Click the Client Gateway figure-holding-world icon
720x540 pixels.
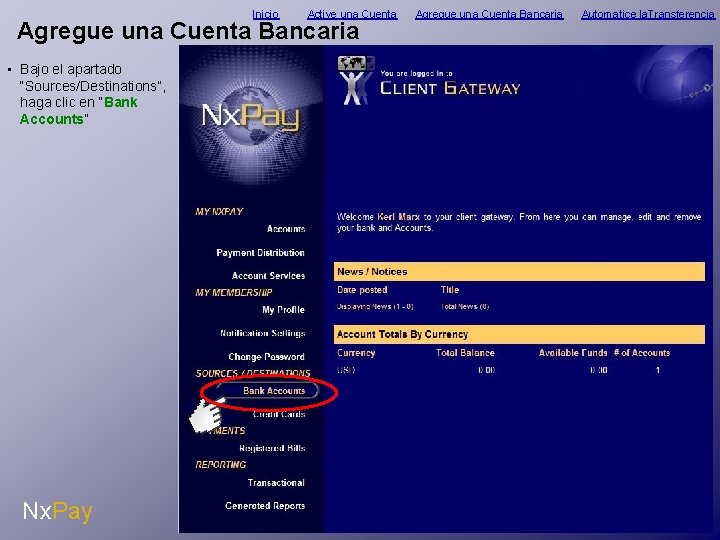(355, 80)
